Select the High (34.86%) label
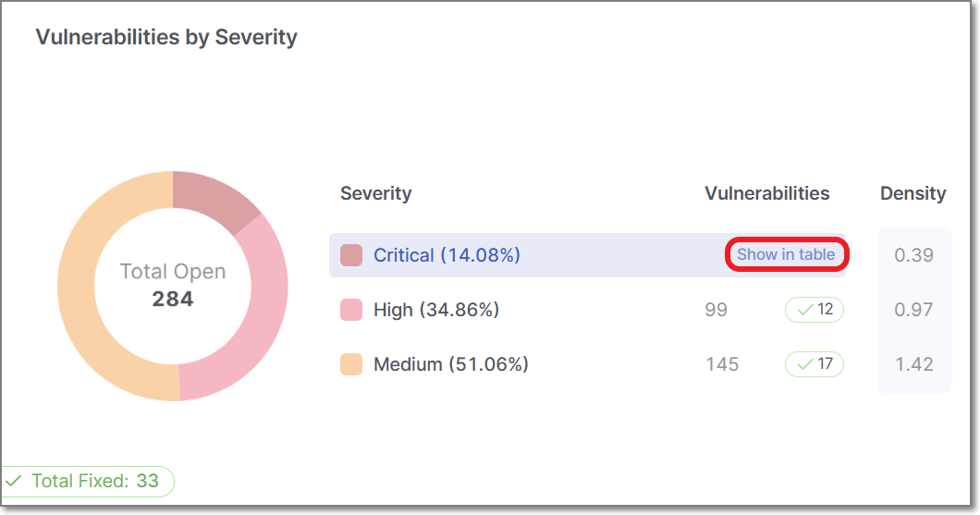Image resolution: width=980 pixels, height=515 pixels. coord(435,310)
